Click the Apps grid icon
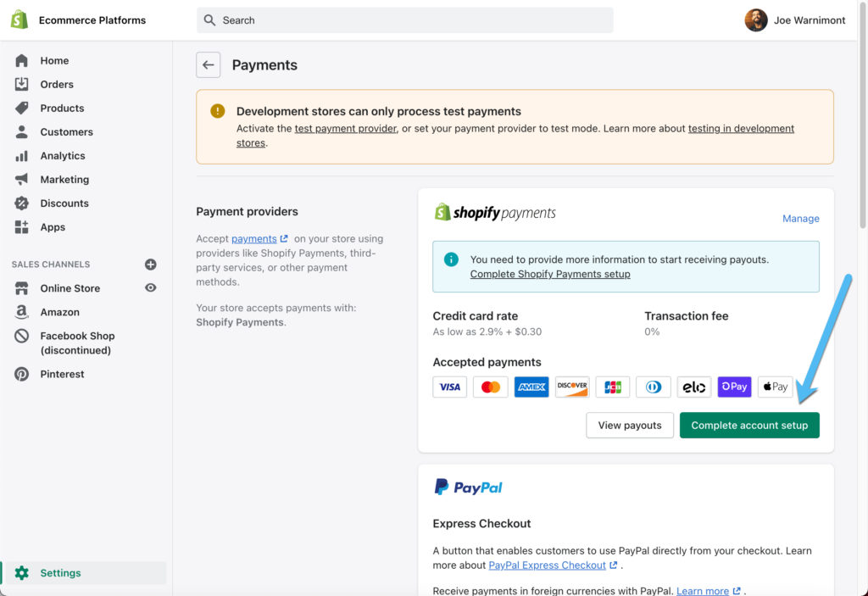 [x=21, y=227]
